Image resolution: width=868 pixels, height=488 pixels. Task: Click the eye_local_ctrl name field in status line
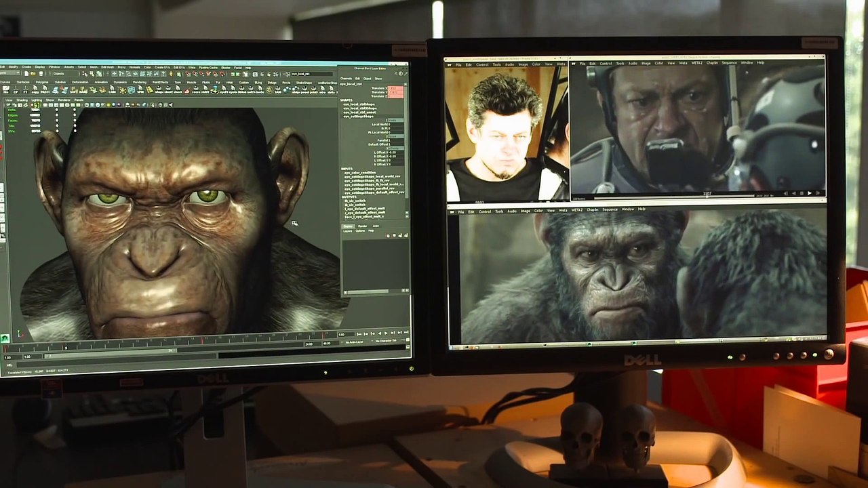(312, 74)
